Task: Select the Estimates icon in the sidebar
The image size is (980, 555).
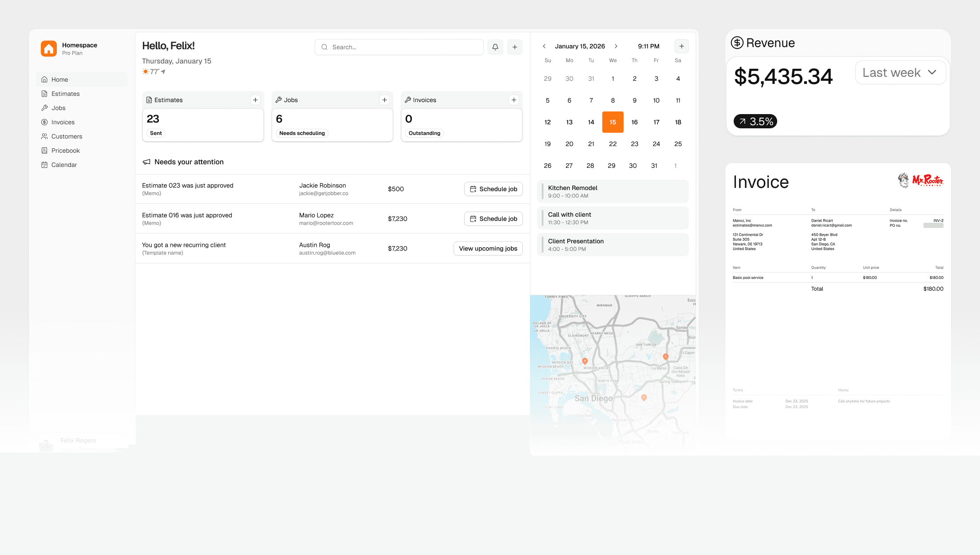Action: 44,94
